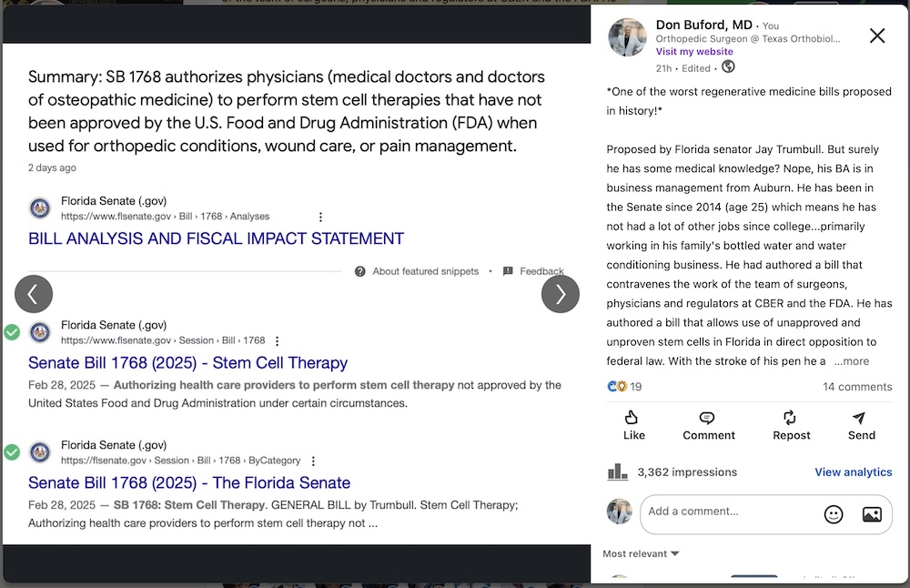910x588 pixels.
Task: Click the About featured snippets question icon
Action: click(x=359, y=271)
